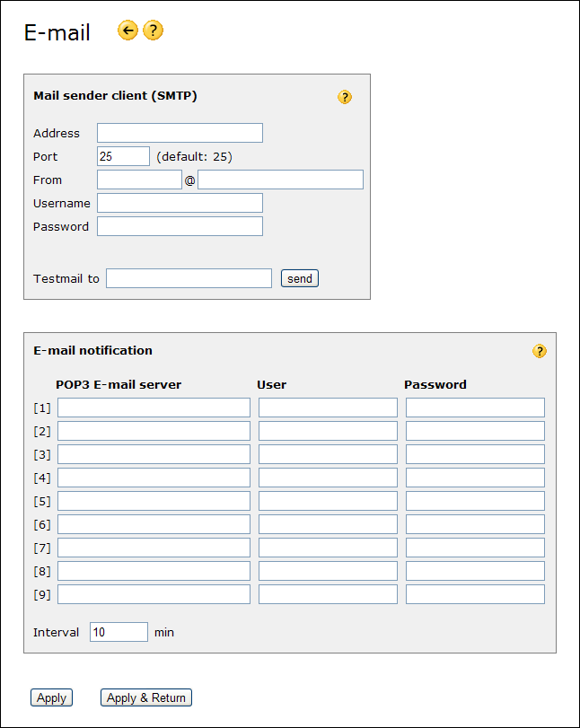This screenshot has height=728, width=580.
Task: Select POP3 E-mail server field row 9
Action: click(x=154, y=594)
